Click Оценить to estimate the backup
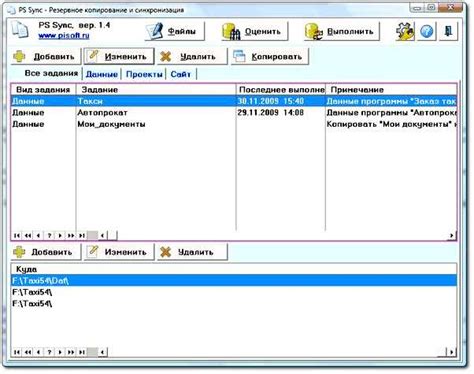The width and height of the screenshot is (474, 374). click(x=254, y=31)
